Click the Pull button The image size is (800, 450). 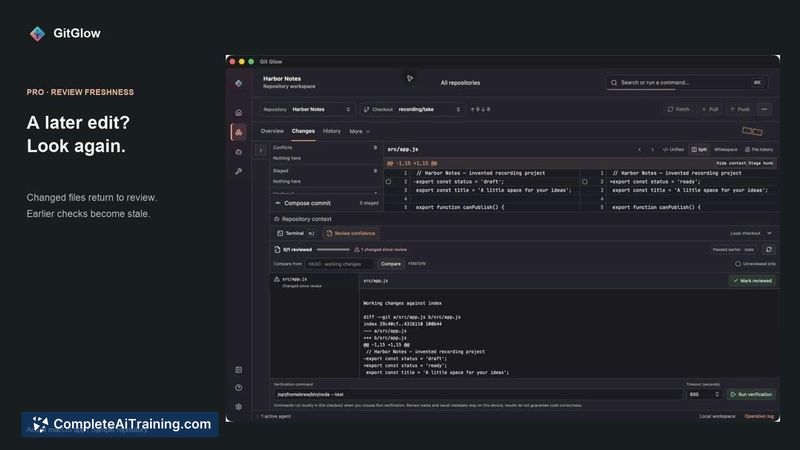[x=710, y=109]
